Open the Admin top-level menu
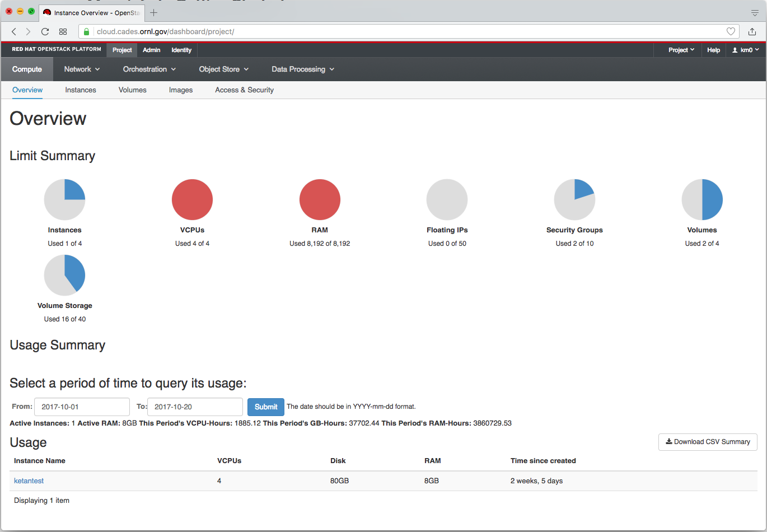The height and width of the screenshot is (532, 767). tap(151, 50)
